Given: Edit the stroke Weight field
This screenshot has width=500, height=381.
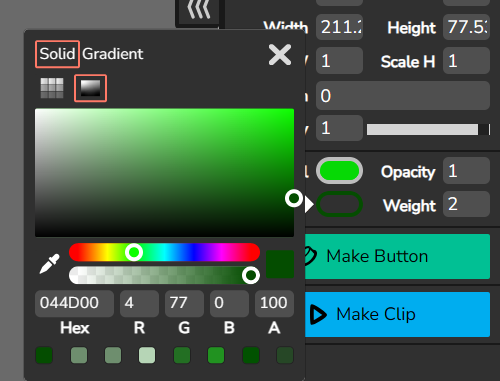Looking at the screenshot, I should click(x=466, y=204).
